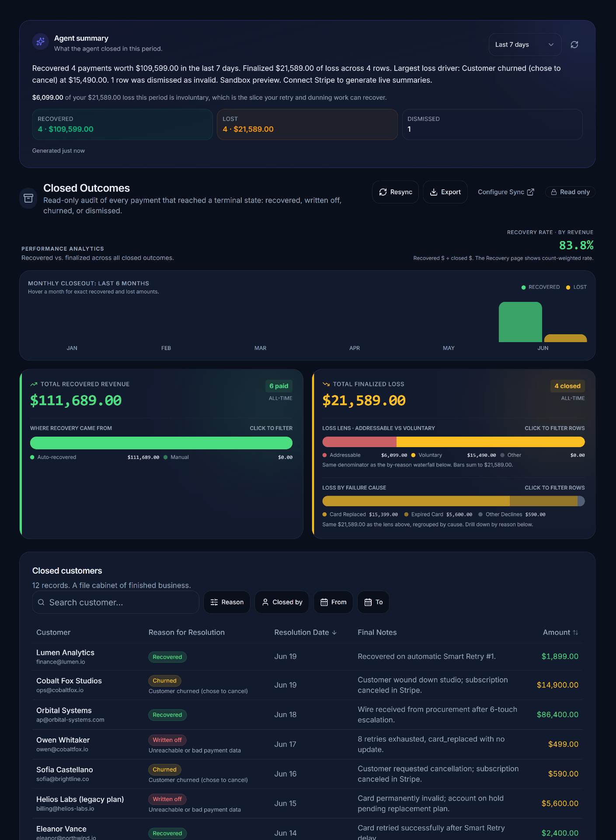Image resolution: width=616 pixels, height=840 pixels.
Task: Click the Expired Card legend entry
Action: 438,514
